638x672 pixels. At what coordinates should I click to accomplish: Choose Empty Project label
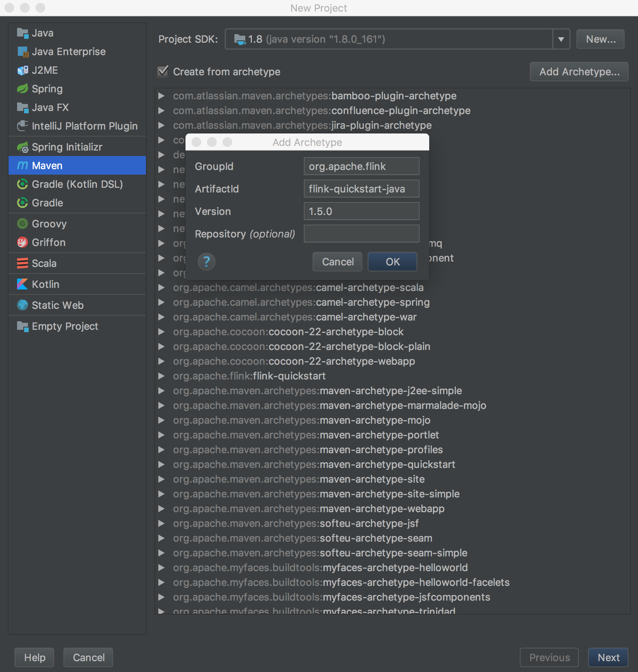point(65,326)
